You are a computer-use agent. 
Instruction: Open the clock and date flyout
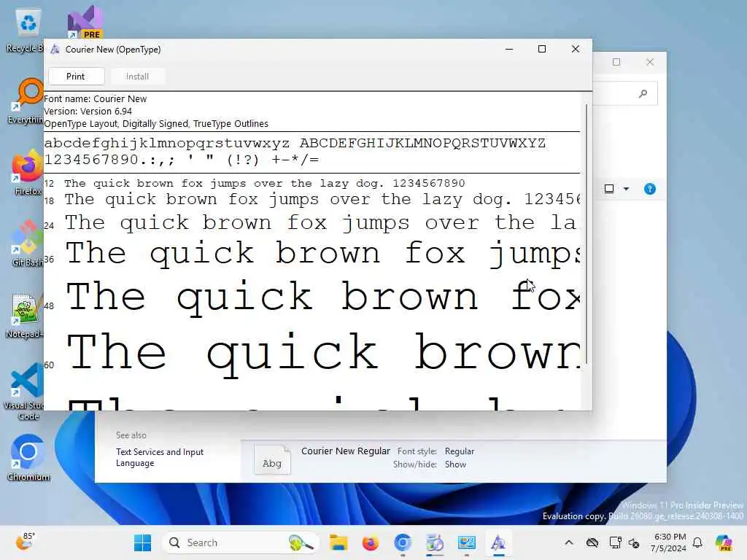[x=670, y=542]
